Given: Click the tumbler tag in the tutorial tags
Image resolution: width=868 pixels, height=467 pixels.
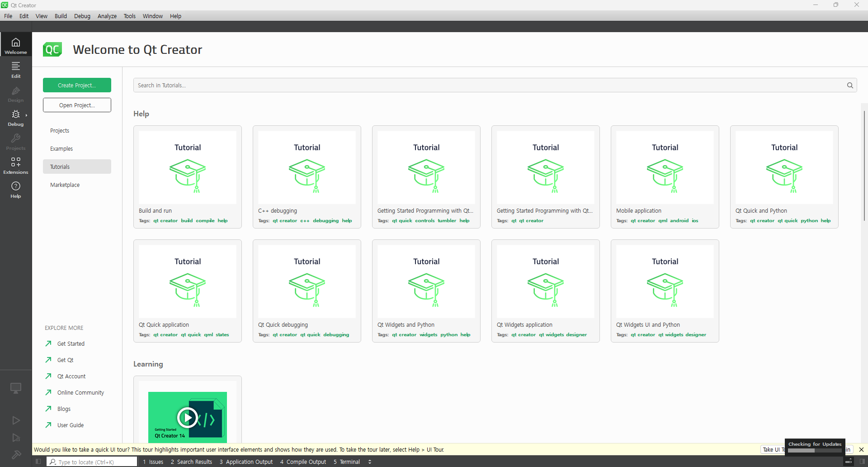Looking at the screenshot, I should pos(447,221).
